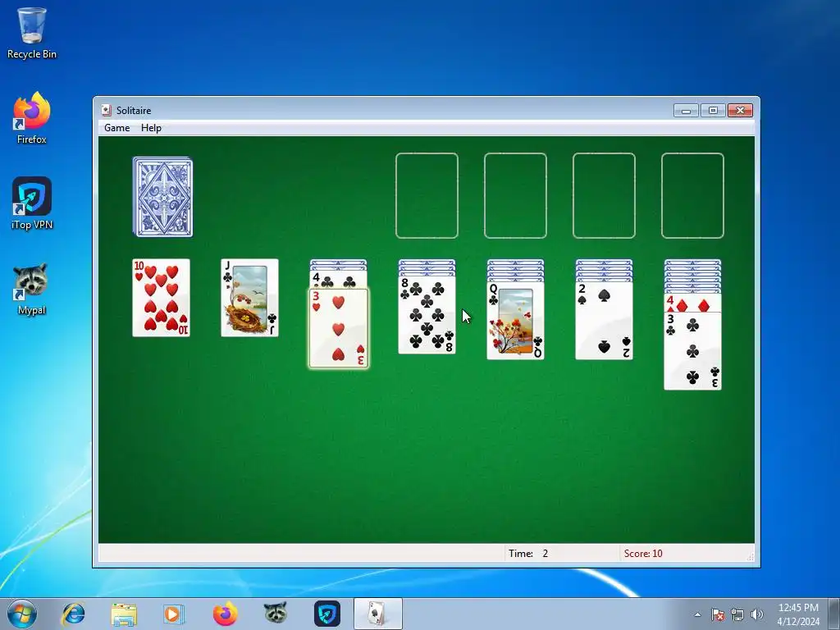Select the iTop VPN desktop shortcut
The height and width of the screenshot is (630, 840).
[x=32, y=203]
